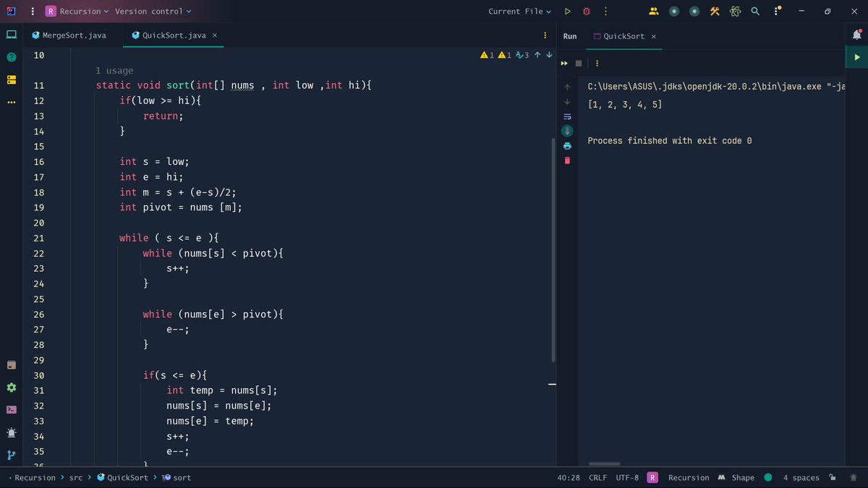Image resolution: width=868 pixels, height=488 pixels.
Task: Switch to MergeSort.java tab
Action: point(69,35)
